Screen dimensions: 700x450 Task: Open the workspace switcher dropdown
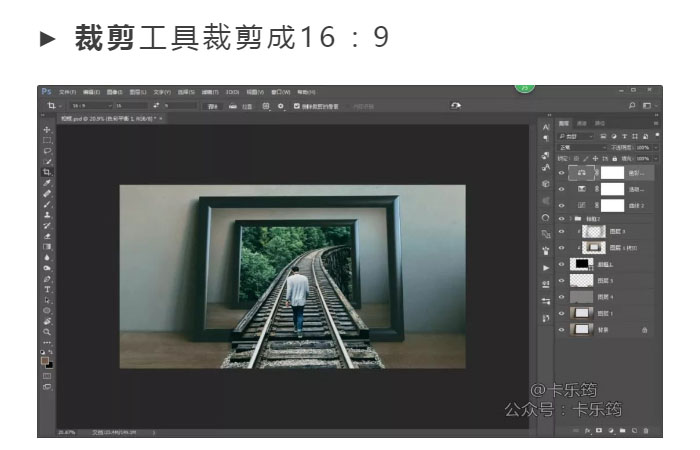[648, 106]
